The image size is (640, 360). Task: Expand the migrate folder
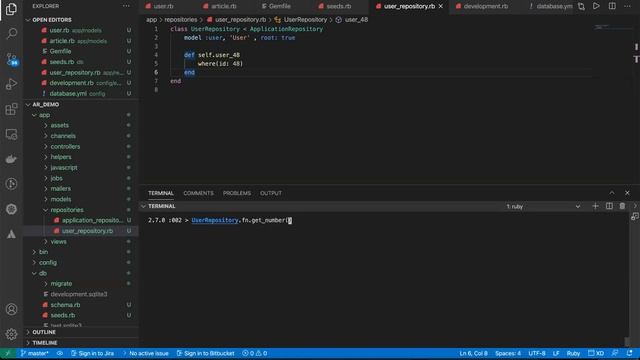61,283
